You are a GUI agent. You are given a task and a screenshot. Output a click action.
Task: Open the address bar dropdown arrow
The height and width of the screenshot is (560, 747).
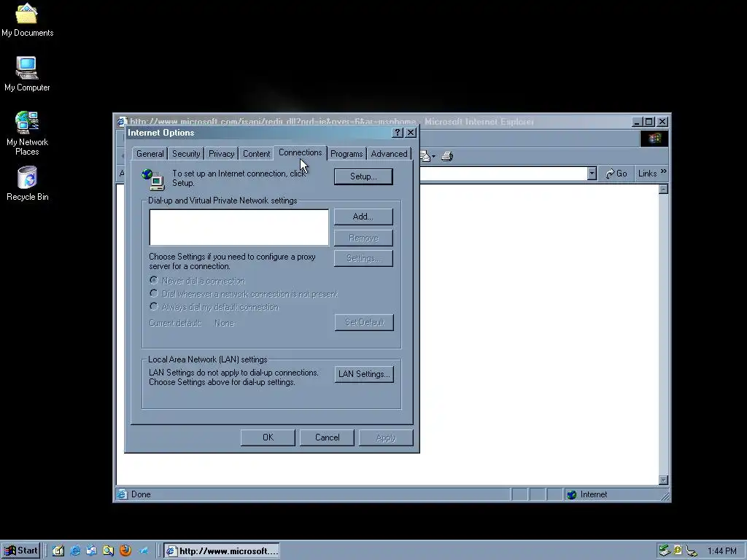click(x=592, y=174)
